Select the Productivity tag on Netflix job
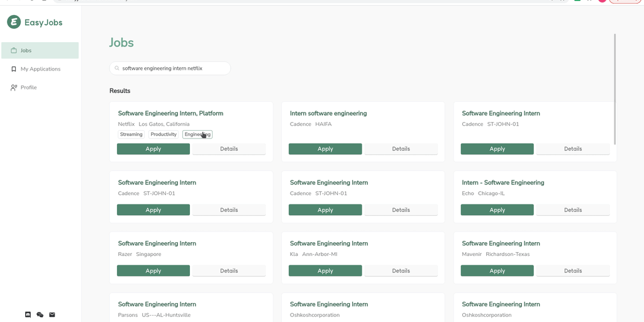The height and width of the screenshot is (322, 644). [164, 135]
